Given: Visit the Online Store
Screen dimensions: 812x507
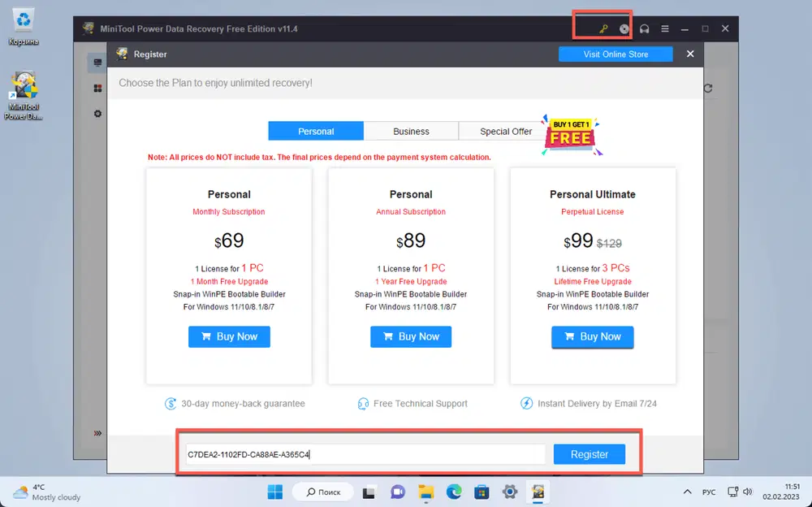Looking at the screenshot, I should pyautogui.click(x=615, y=54).
